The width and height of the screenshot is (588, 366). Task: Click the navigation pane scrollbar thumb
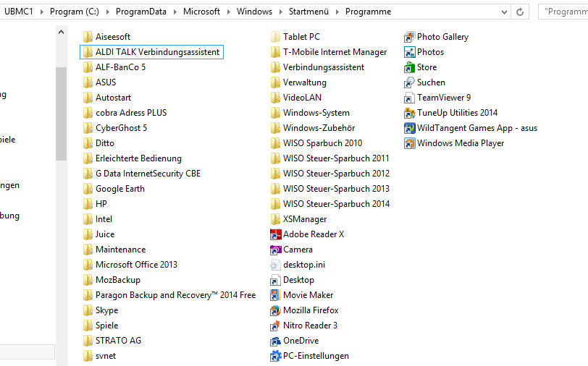pos(61,114)
